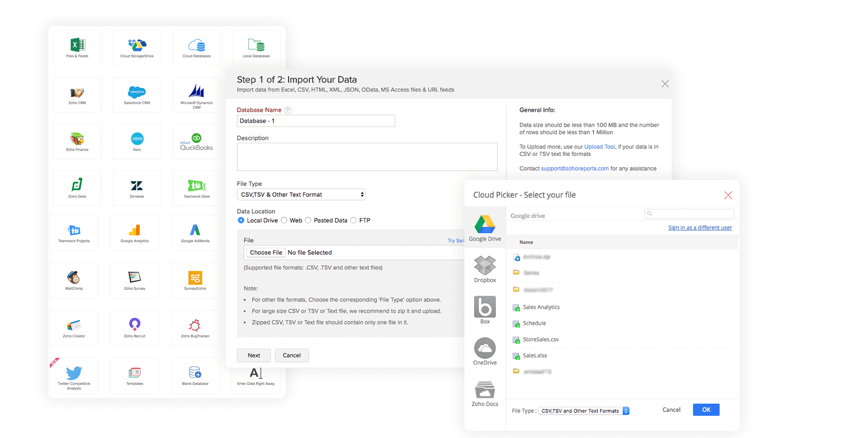Screen dimensions: 868x438
Task: Cancel the import data dialog
Action: click(x=292, y=356)
